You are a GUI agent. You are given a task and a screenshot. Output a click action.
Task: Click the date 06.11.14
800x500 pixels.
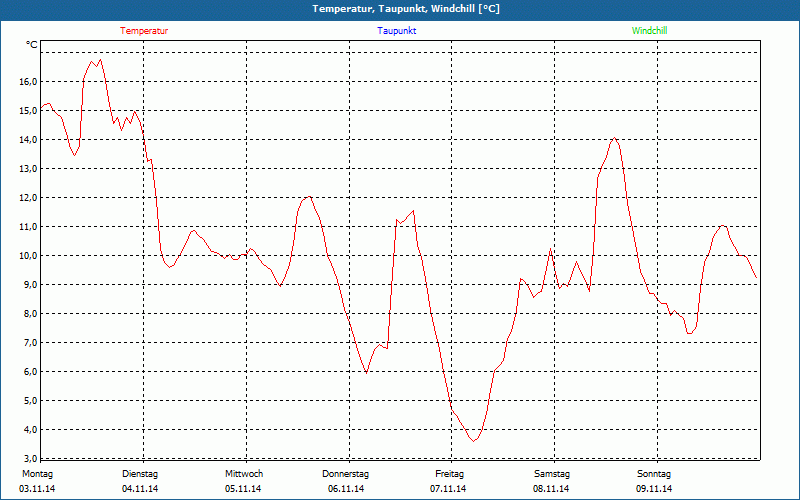(x=346, y=489)
